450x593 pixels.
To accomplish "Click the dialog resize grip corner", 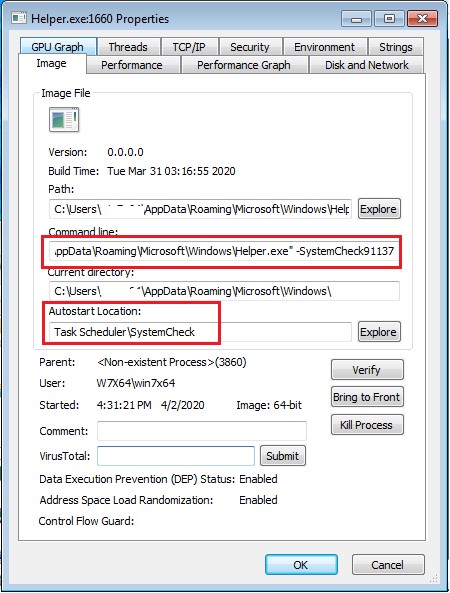I will (434, 578).
